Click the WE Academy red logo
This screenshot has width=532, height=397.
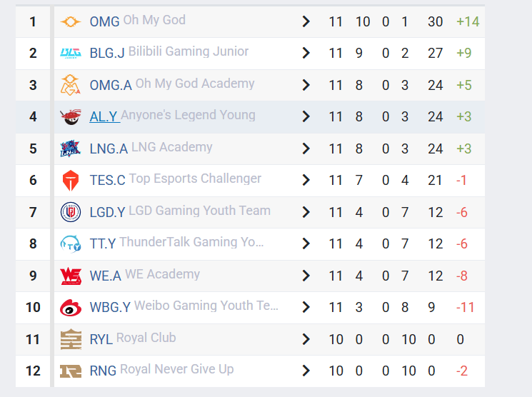pyautogui.click(x=71, y=276)
